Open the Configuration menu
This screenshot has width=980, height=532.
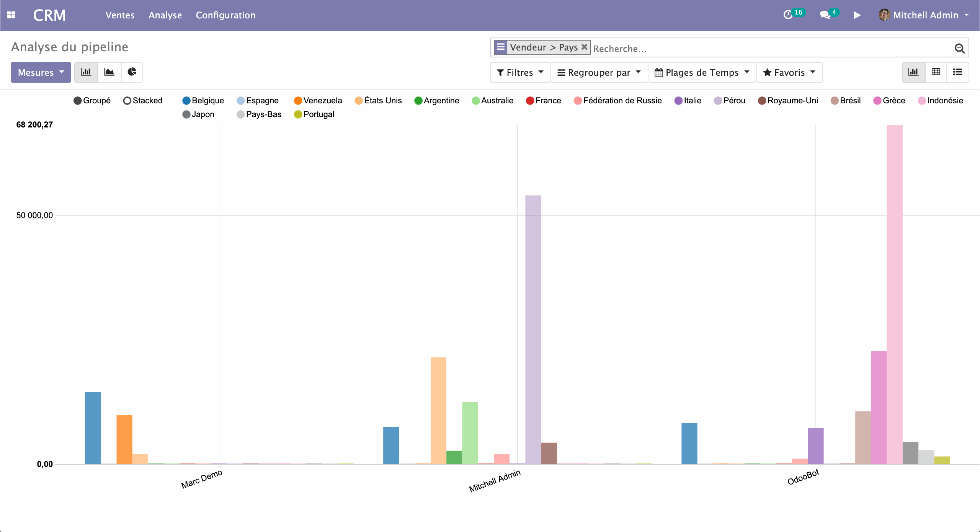(225, 15)
